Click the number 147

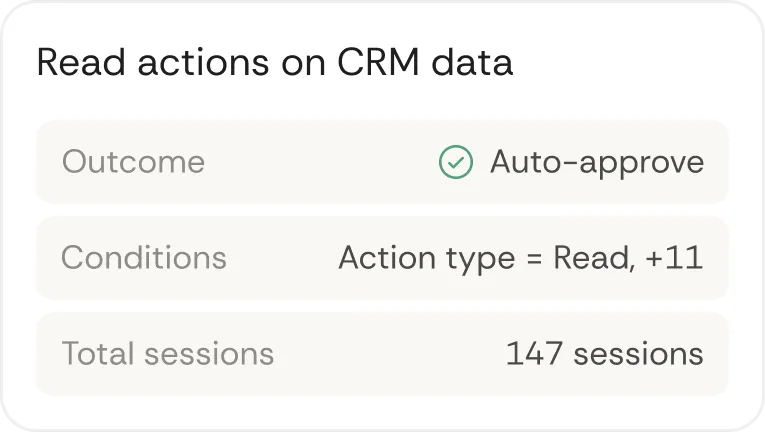point(535,353)
